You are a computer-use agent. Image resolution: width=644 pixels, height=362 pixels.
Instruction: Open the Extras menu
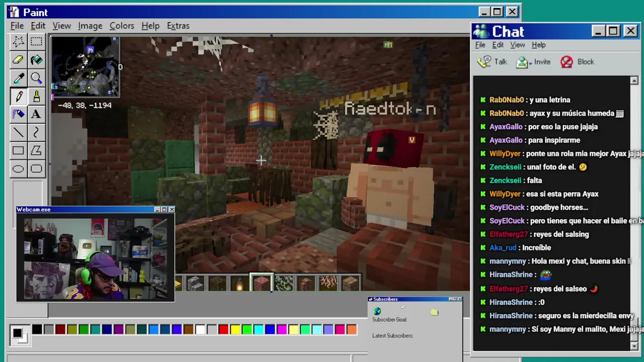point(178,26)
